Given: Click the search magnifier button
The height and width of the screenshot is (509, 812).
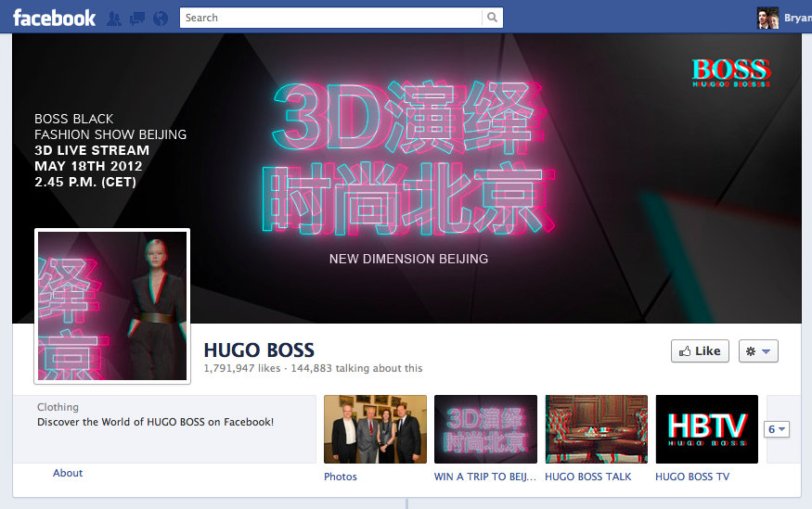Looking at the screenshot, I should [x=493, y=18].
